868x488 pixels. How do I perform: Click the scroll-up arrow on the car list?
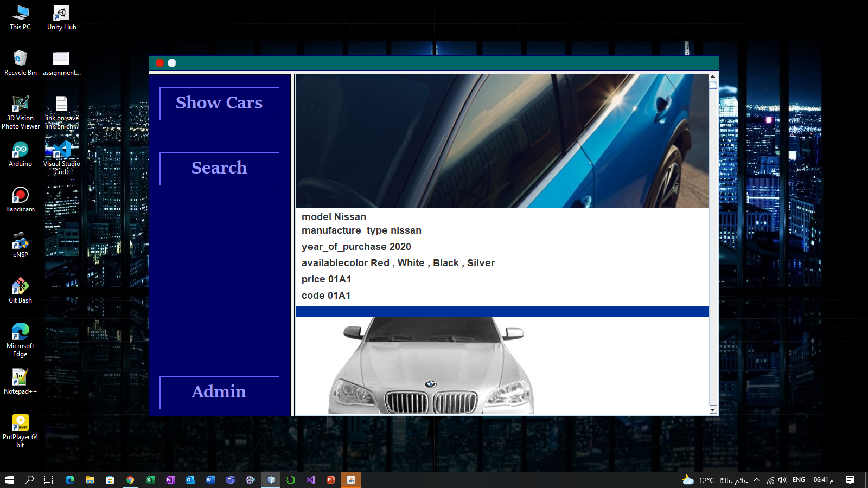(x=712, y=76)
